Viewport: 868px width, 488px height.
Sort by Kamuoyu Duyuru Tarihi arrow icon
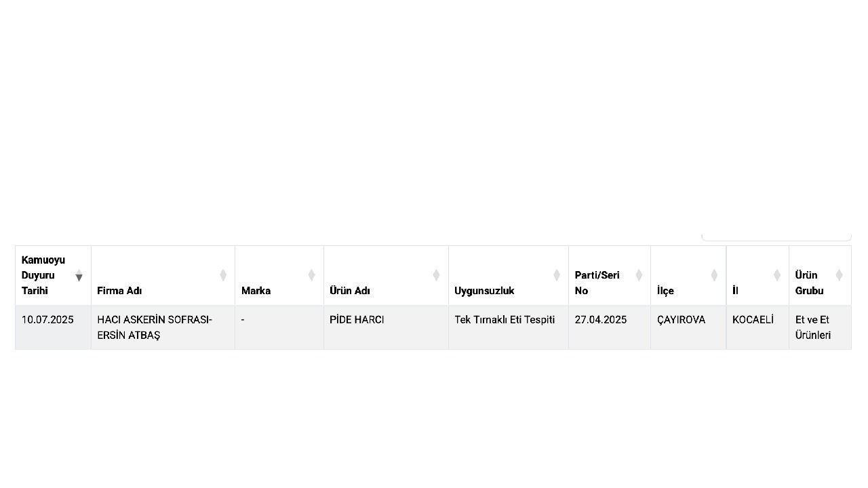pos(79,275)
